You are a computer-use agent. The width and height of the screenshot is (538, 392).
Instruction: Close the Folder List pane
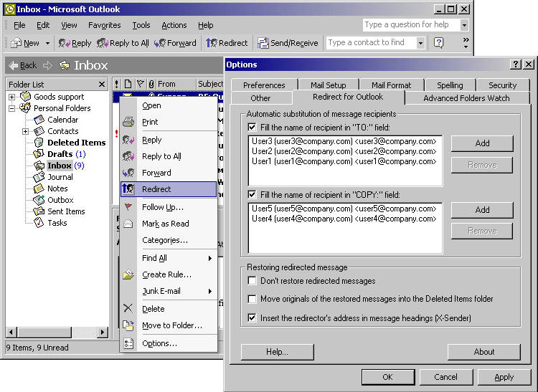(x=102, y=85)
